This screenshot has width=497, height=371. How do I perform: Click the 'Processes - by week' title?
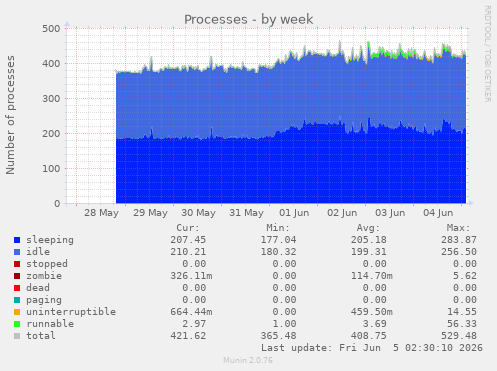(249, 19)
